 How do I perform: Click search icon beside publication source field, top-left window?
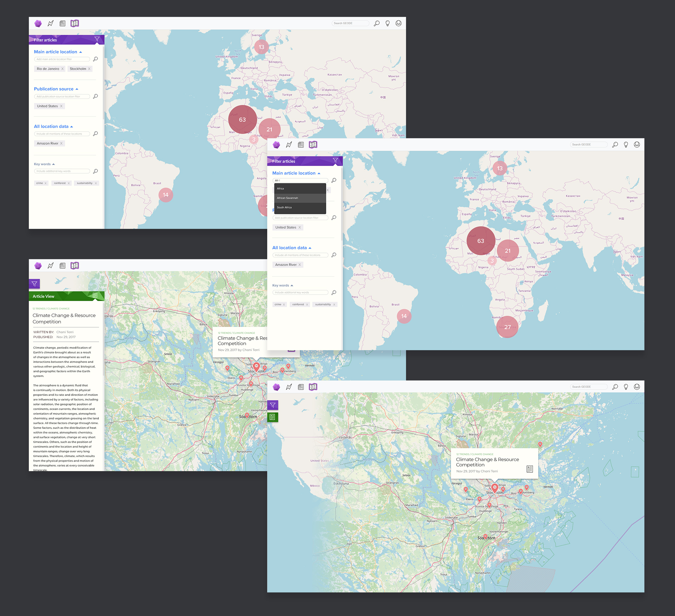pyautogui.click(x=95, y=96)
